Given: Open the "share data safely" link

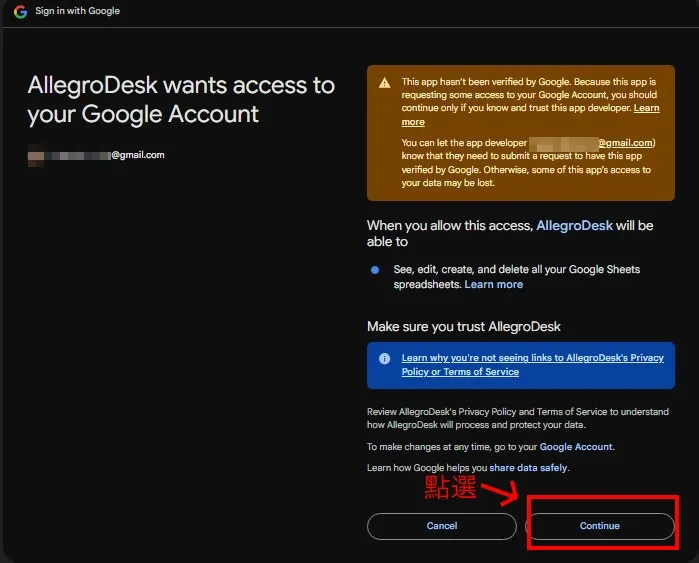Looking at the screenshot, I should point(528,468).
